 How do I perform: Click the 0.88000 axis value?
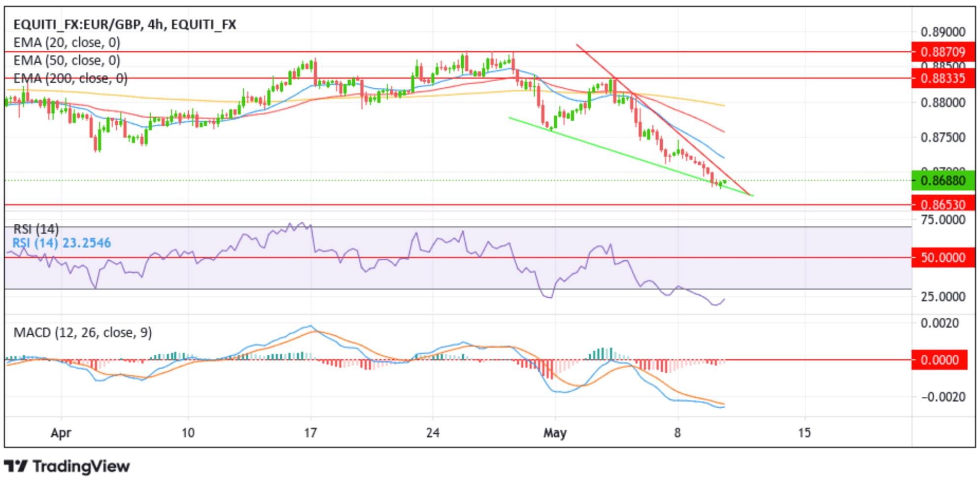click(943, 103)
